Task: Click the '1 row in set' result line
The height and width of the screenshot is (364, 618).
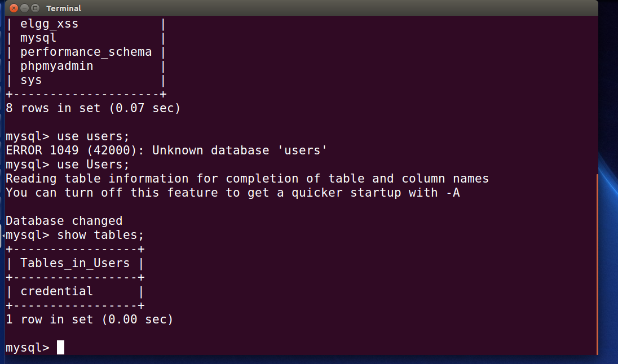Action: coord(90,319)
